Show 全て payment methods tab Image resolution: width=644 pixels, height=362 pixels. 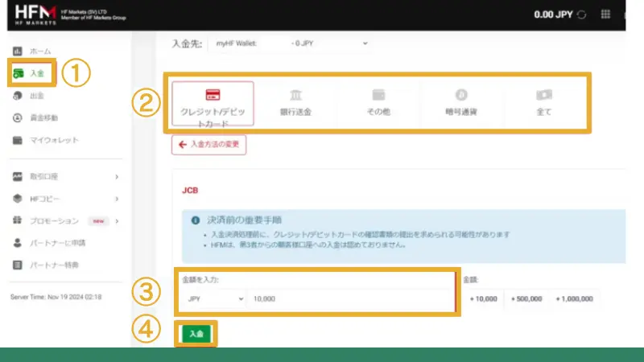pyautogui.click(x=544, y=104)
